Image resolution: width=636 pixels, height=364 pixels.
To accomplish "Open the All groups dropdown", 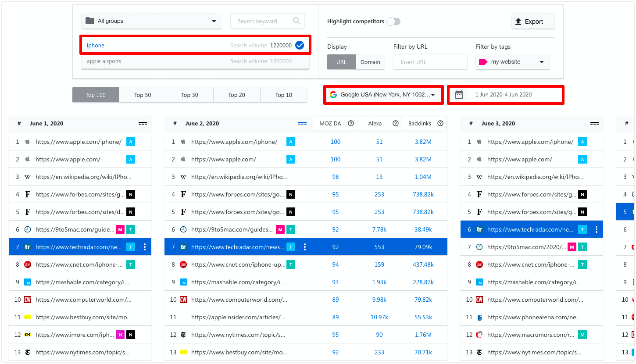I will (151, 21).
